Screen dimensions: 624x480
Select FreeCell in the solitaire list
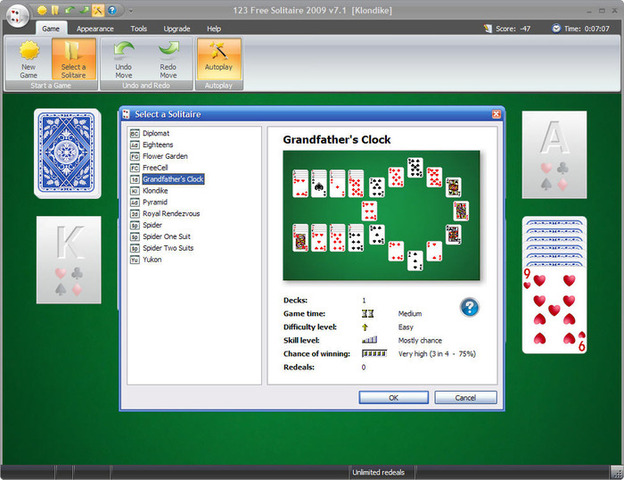(x=155, y=168)
